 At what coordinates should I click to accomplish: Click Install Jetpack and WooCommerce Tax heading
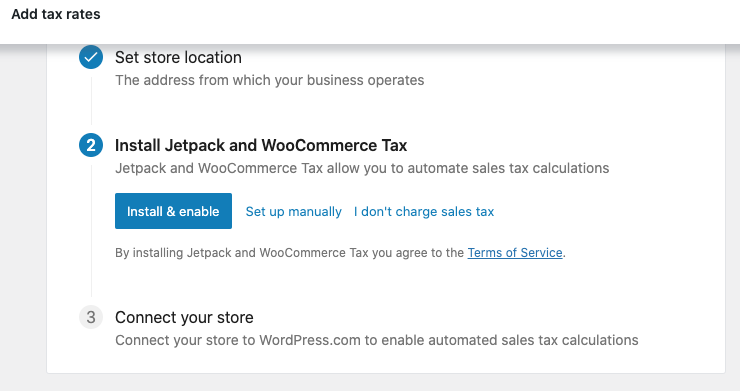pyautogui.click(x=261, y=145)
